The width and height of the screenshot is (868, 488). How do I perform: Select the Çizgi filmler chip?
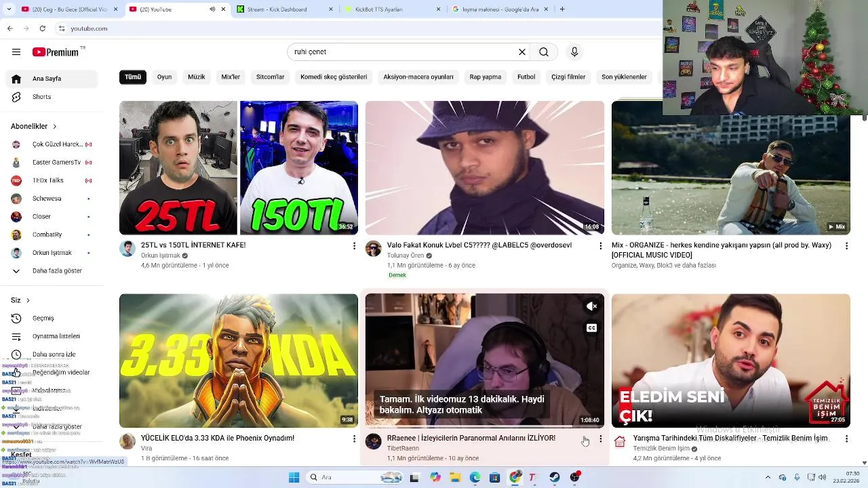[568, 77]
